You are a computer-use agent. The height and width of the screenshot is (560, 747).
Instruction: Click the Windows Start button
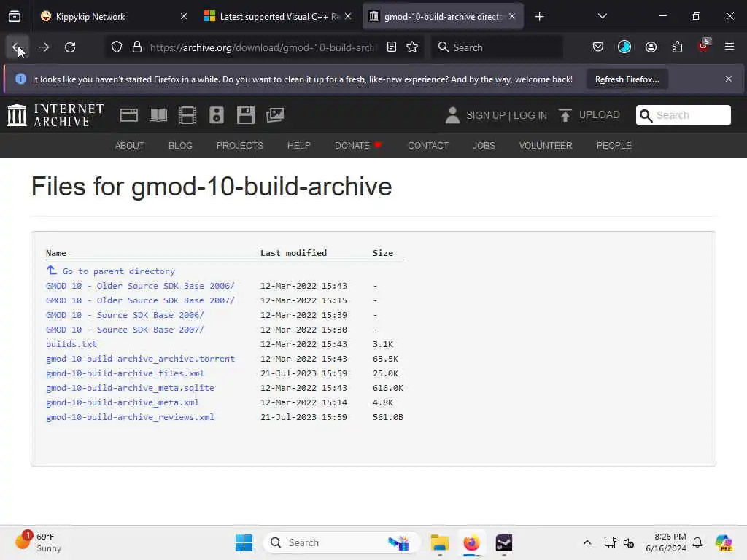(x=244, y=542)
